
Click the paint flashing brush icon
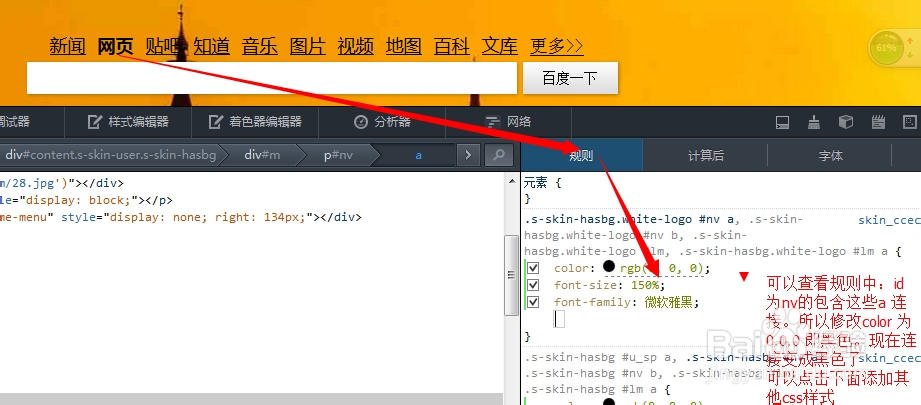[x=814, y=122]
